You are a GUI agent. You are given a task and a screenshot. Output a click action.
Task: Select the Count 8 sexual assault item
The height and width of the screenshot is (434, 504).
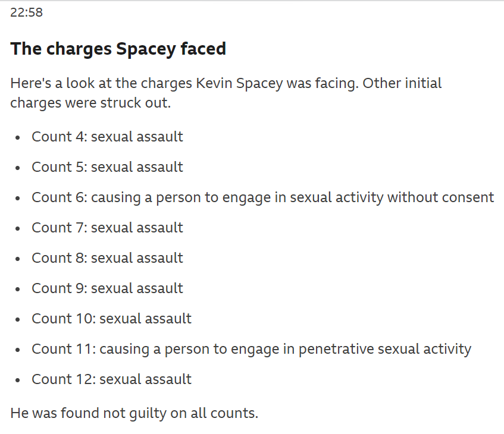click(x=107, y=258)
